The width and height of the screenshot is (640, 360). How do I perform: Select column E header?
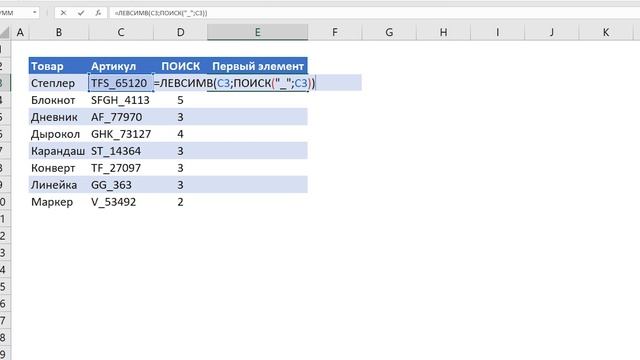[258, 32]
